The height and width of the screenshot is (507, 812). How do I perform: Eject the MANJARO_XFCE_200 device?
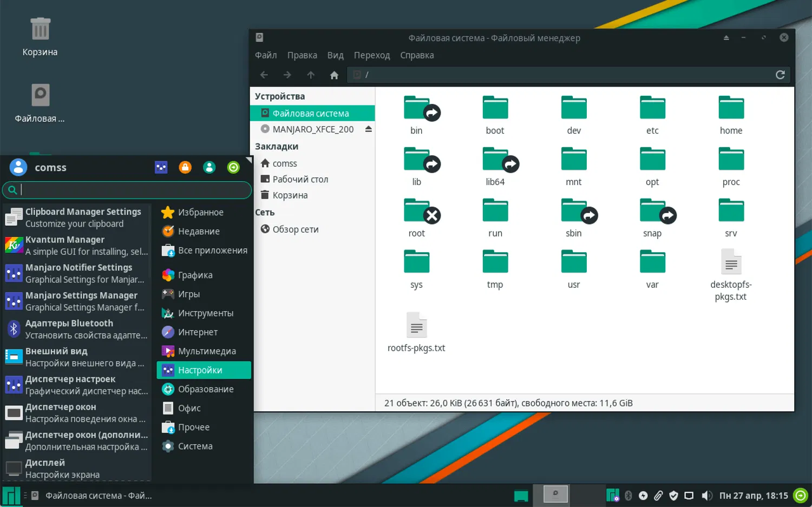click(368, 129)
